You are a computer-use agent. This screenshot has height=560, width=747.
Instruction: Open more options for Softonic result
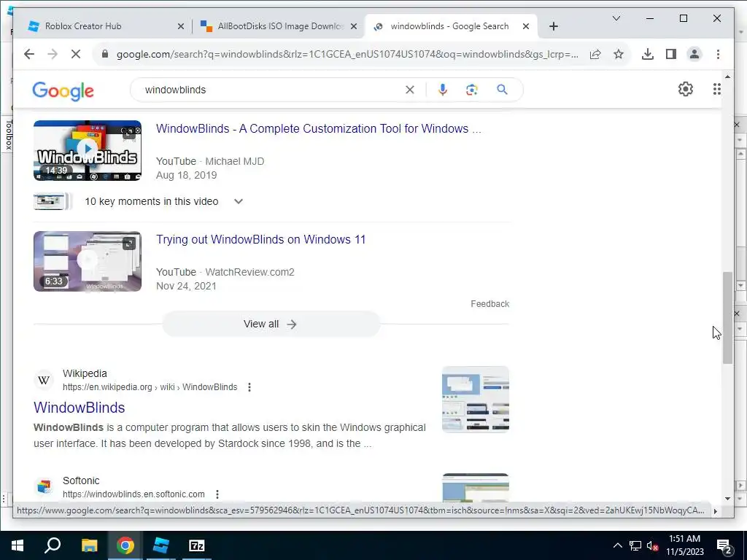click(217, 494)
